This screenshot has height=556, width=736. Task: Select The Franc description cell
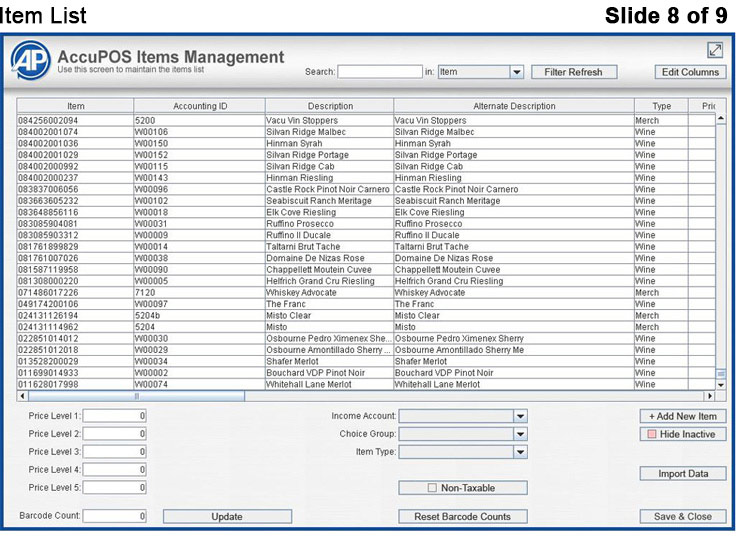[x=330, y=304]
